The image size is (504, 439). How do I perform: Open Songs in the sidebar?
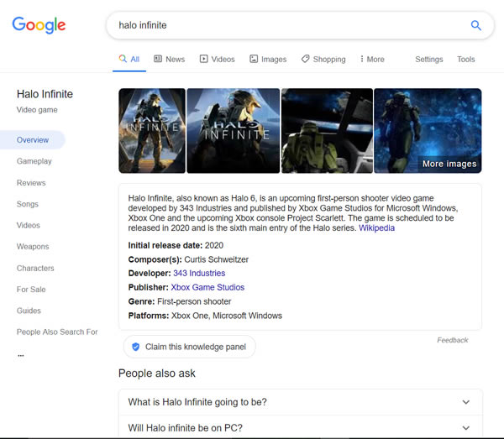pos(28,204)
